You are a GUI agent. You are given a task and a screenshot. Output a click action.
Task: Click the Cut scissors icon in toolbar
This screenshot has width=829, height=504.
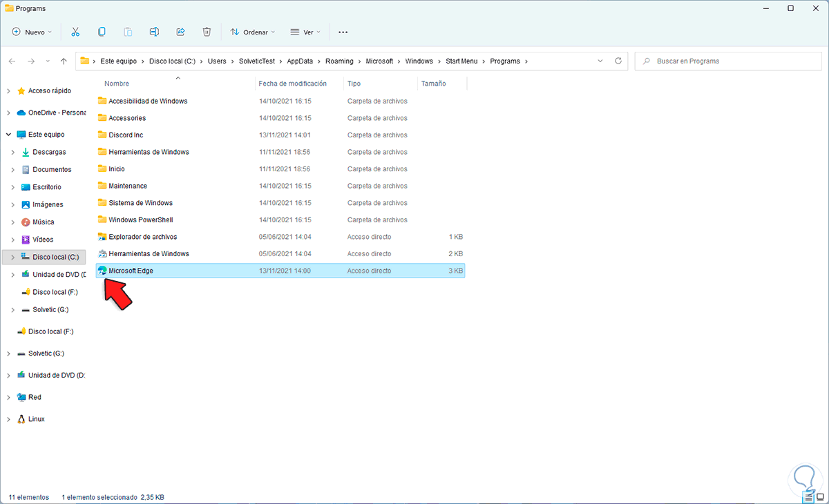pos(75,32)
